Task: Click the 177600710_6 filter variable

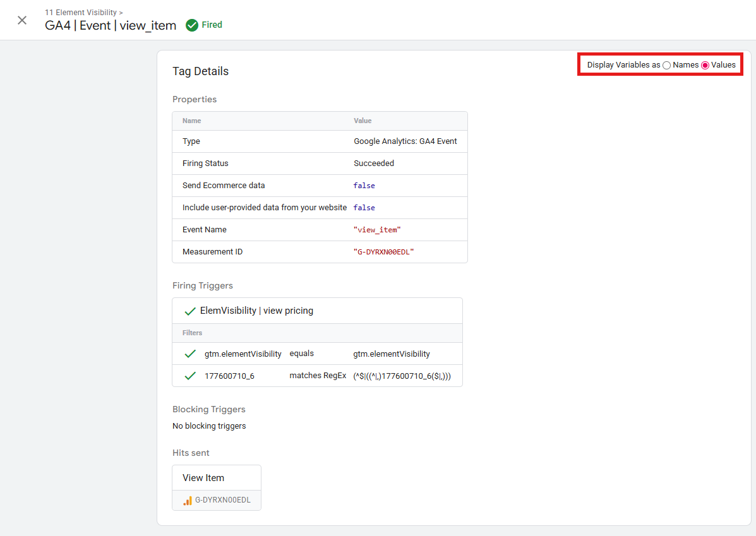Action: (x=229, y=376)
